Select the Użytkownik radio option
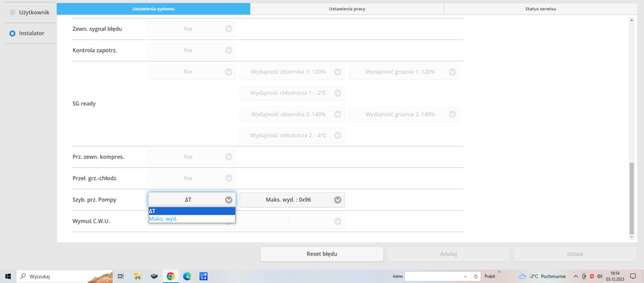Screen dimensions: 644x283 pos(12,12)
